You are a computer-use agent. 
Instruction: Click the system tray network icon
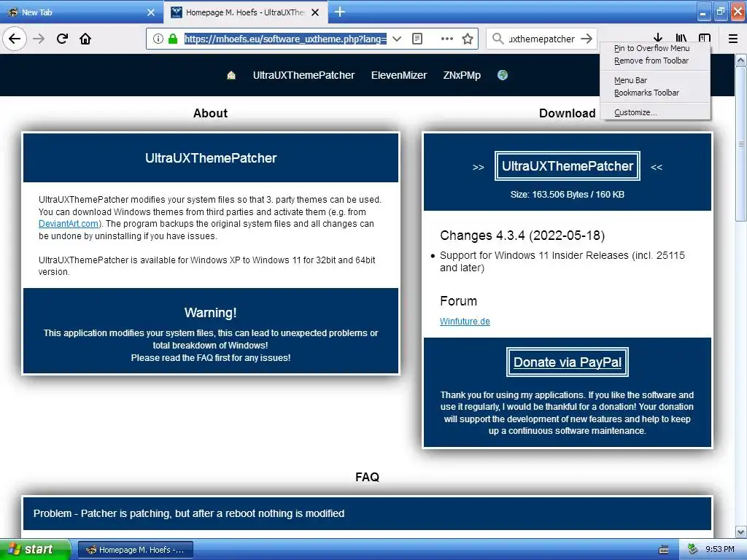[692, 549]
